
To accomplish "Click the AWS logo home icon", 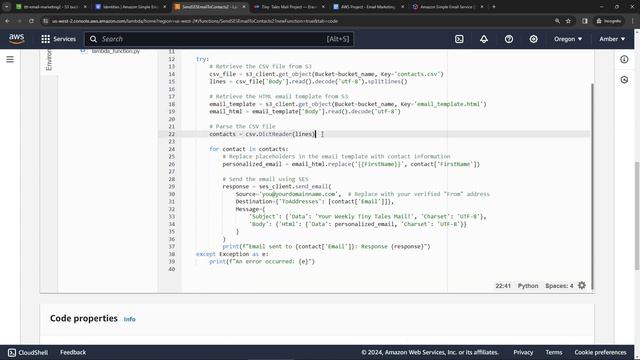I will coord(17,39).
